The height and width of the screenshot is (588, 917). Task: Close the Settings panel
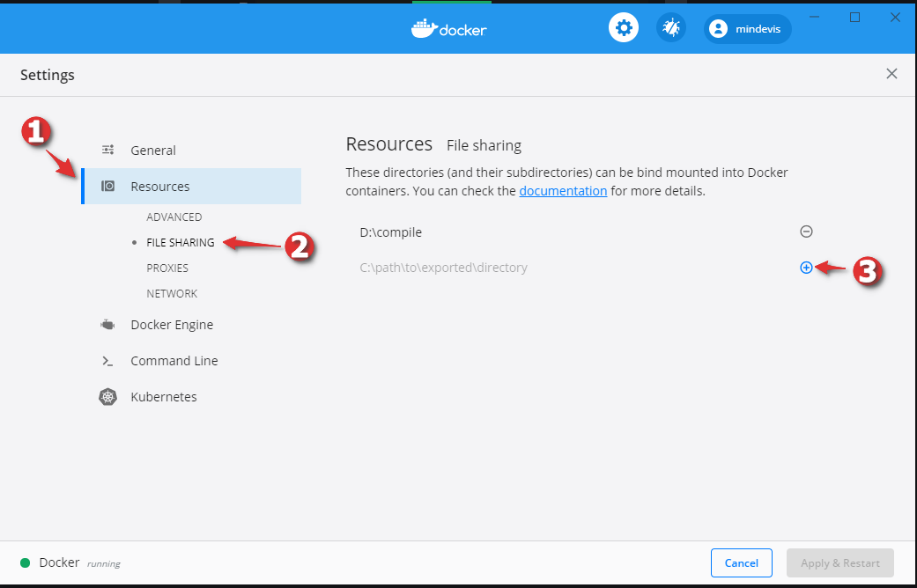[891, 74]
